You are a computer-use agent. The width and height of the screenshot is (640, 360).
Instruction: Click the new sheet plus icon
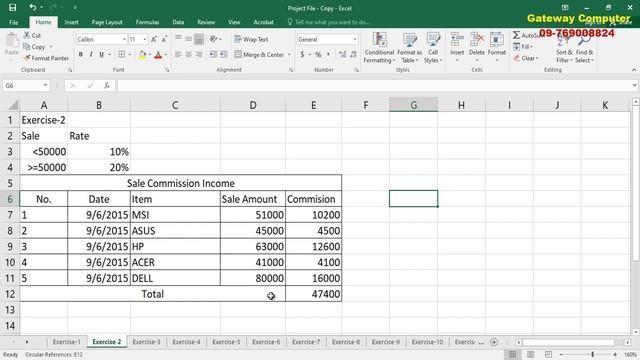494,342
